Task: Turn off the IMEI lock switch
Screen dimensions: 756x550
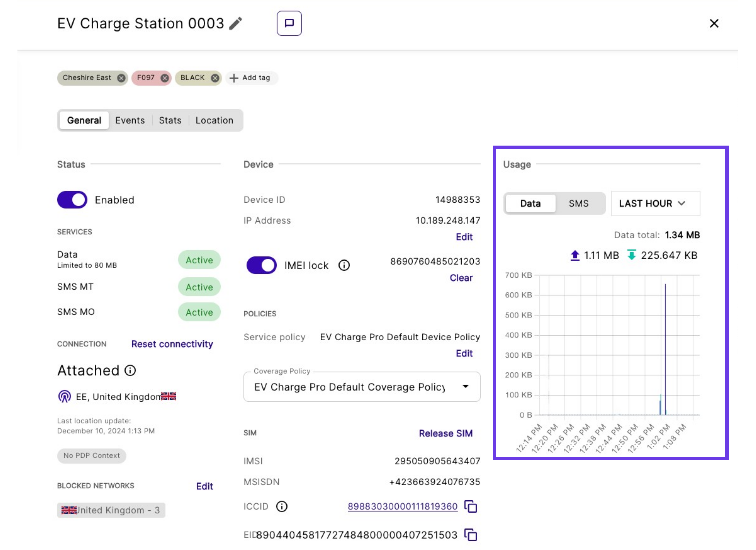Action: click(261, 265)
